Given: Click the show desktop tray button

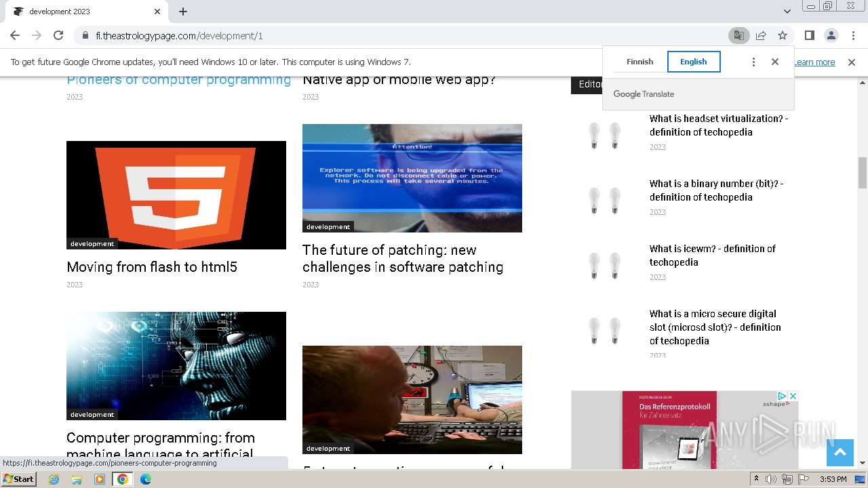Looking at the screenshot, I should (861, 479).
